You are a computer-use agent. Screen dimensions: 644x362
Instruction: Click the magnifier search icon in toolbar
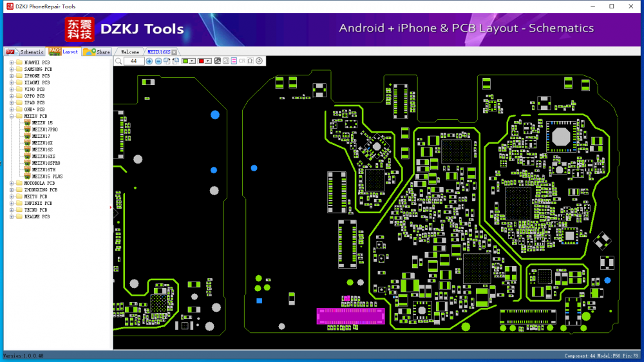click(118, 61)
